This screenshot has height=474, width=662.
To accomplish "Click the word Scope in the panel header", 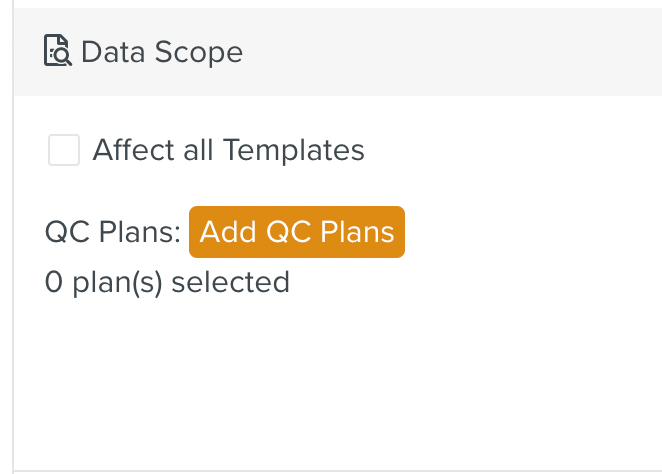I will coord(204,51).
